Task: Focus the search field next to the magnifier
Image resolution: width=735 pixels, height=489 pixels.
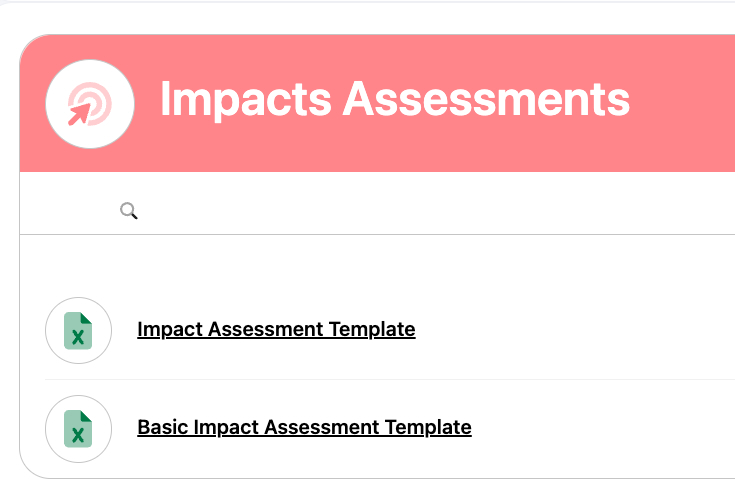Action: point(400,210)
